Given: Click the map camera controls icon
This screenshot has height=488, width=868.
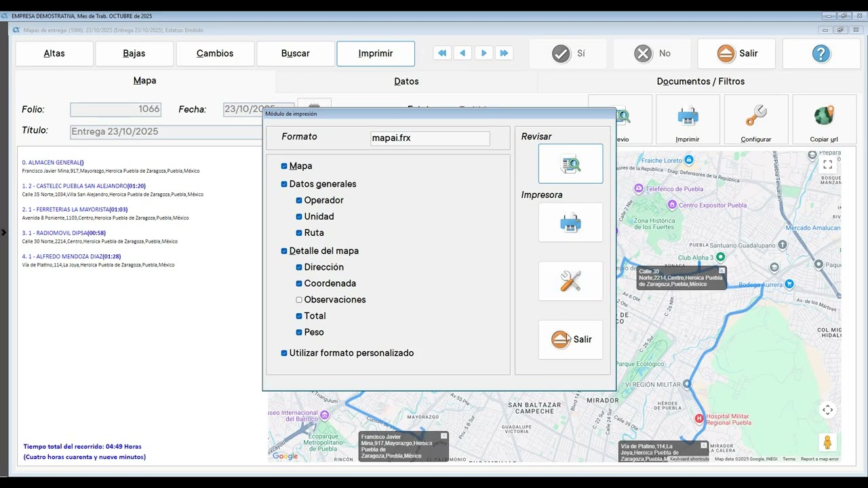Looking at the screenshot, I should point(827,410).
